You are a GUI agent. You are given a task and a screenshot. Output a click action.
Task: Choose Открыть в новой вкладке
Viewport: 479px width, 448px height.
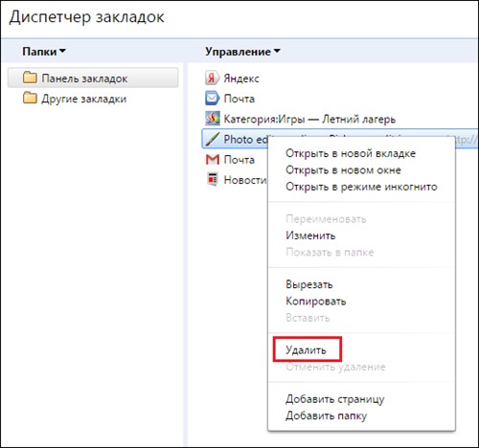click(x=351, y=153)
